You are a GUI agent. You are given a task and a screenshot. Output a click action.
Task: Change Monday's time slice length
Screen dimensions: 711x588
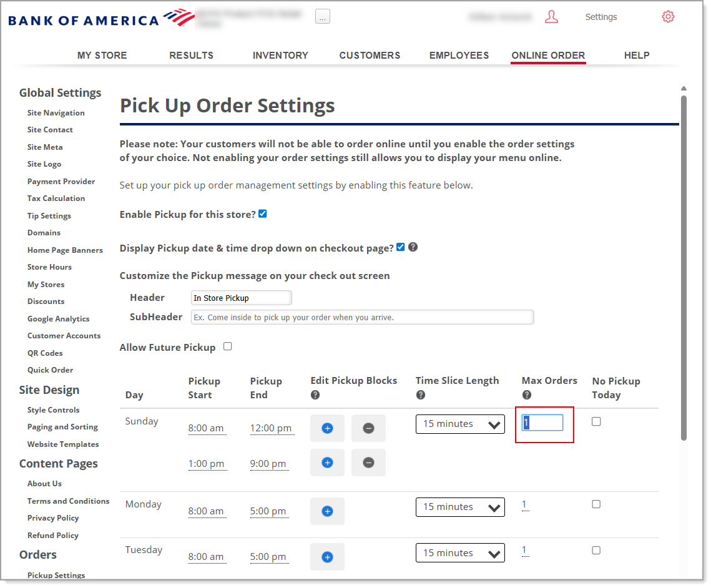coord(460,507)
